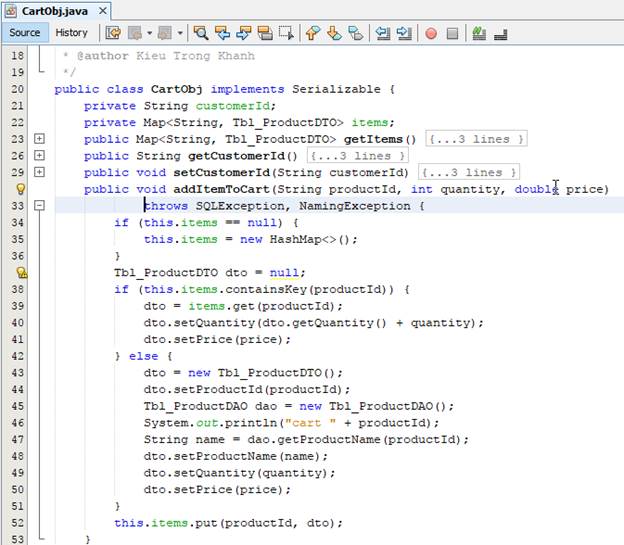This screenshot has width=624, height=545.
Task: Click line number 46 in the gutter
Action: click(x=18, y=422)
